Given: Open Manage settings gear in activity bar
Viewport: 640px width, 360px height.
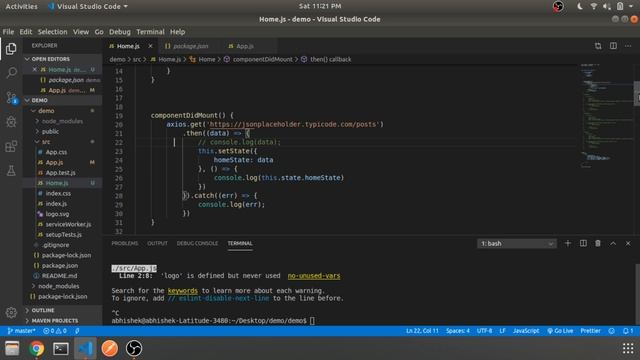Looking at the screenshot, I should point(11,313).
